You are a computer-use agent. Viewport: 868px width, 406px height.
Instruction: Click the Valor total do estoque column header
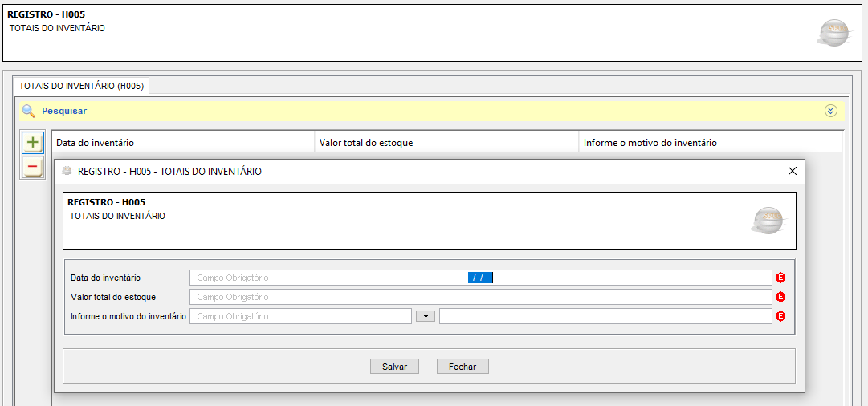click(x=366, y=143)
